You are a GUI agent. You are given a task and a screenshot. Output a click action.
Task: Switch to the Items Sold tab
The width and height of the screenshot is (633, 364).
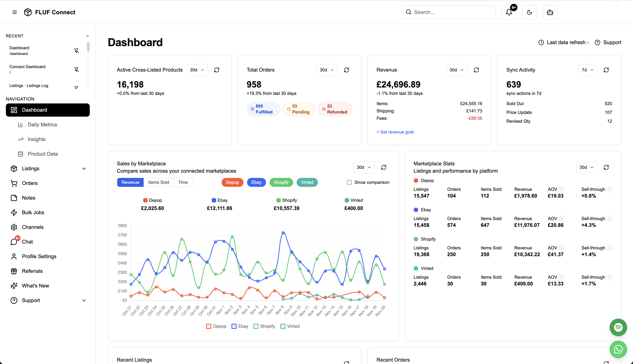[x=158, y=182]
